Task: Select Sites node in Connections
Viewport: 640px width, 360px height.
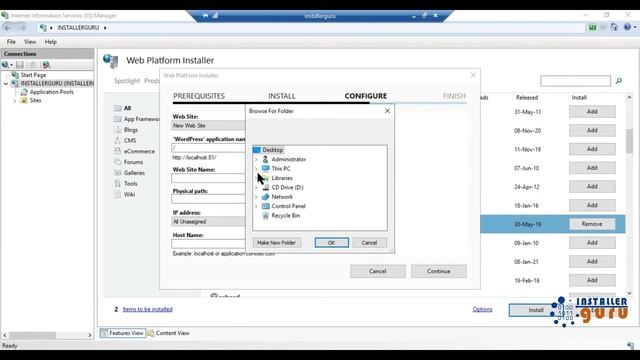Action: (36, 100)
